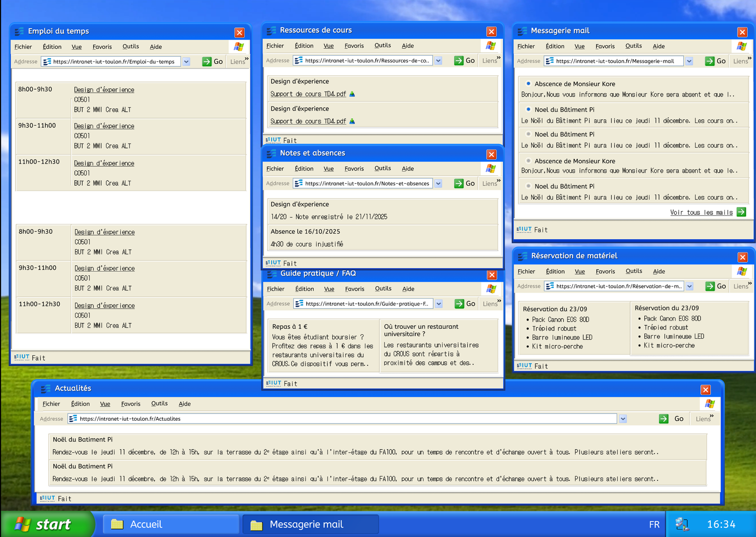Click green Go arrow in Réservation de matériel
The image size is (756, 537).
coord(710,286)
